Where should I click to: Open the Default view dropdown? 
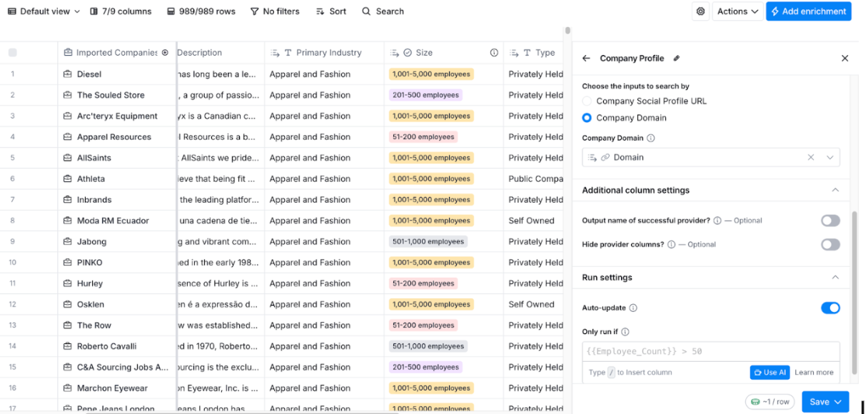(44, 11)
